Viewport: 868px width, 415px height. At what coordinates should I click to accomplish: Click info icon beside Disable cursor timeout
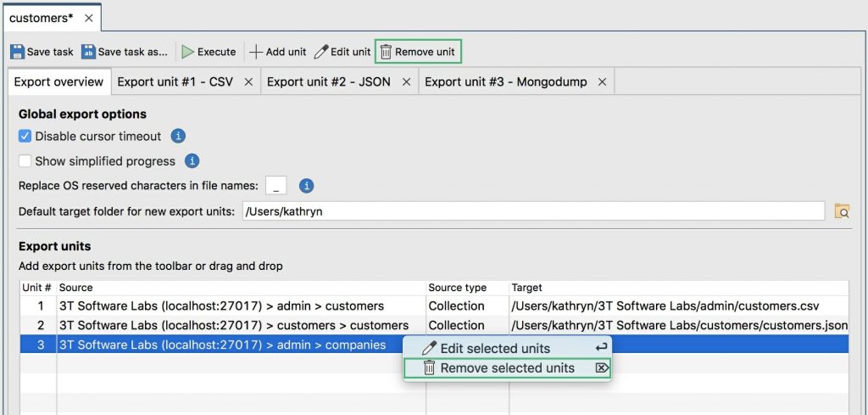[x=178, y=137]
